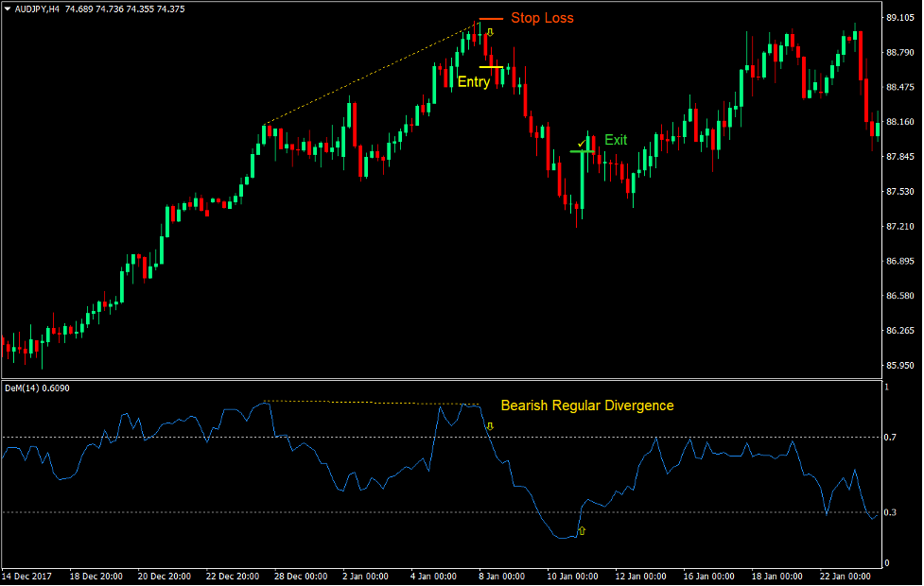Click the yellow checkmark icon near Exit
This screenshot has height=586, width=924.
582,143
